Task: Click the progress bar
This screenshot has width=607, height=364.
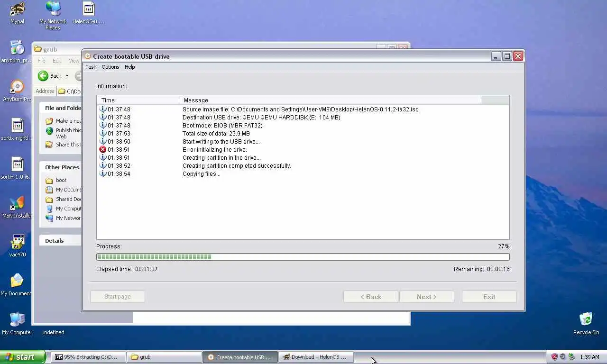Action: pos(303,257)
